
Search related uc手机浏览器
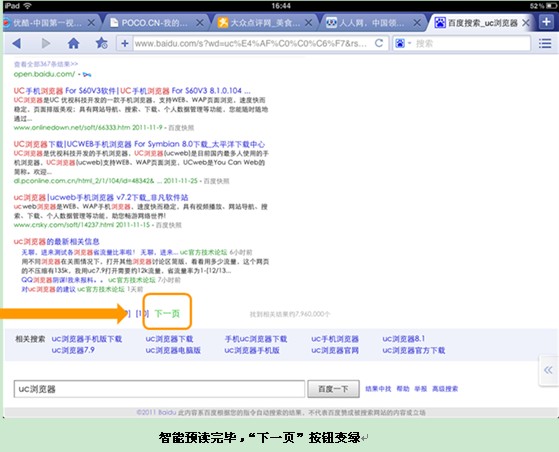(x=335, y=339)
